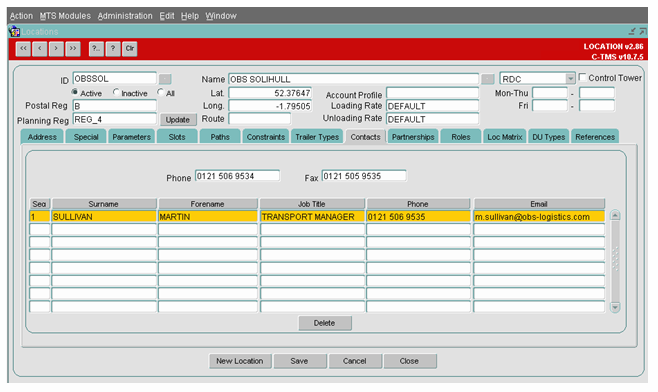The height and width of the screenshot is (392, 658).
Task: Switch to the Loc Matrix tab
Action: coord(505,137)
